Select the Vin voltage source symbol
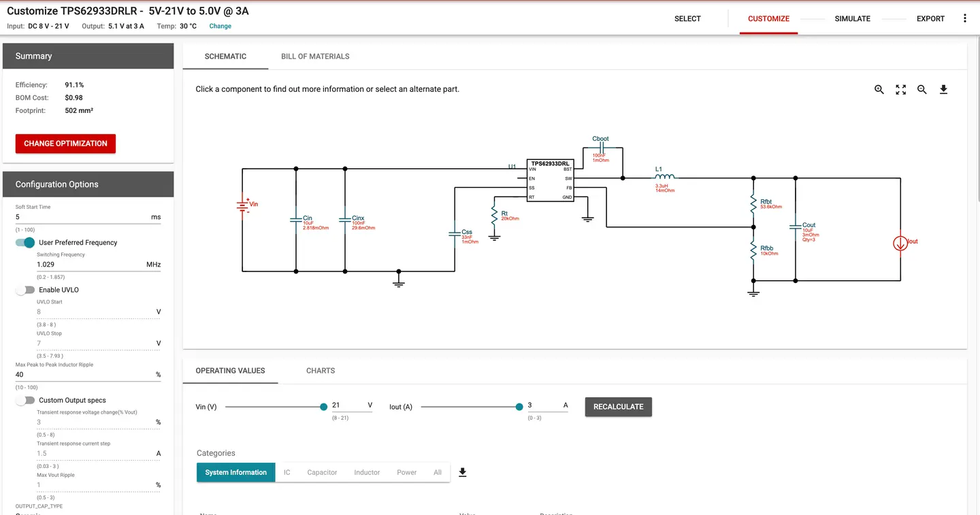 pos(243,205)
